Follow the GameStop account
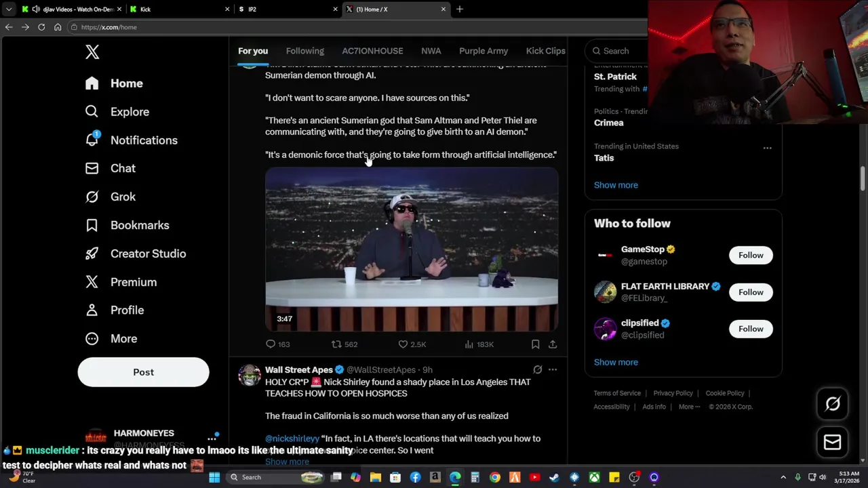868x488 pixels. click(x=751, y=255)
